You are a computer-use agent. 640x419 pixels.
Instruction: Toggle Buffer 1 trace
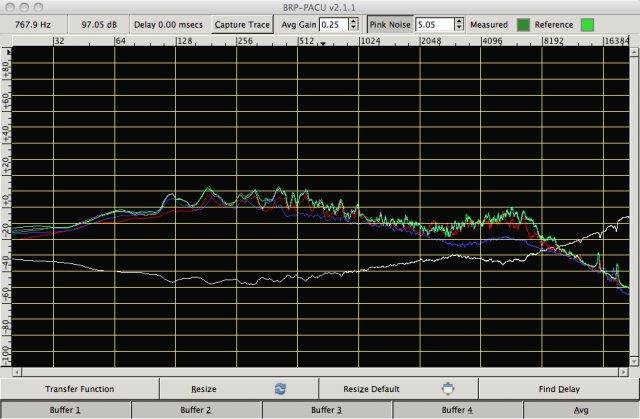pyautogui.click(x=65, y=410)
